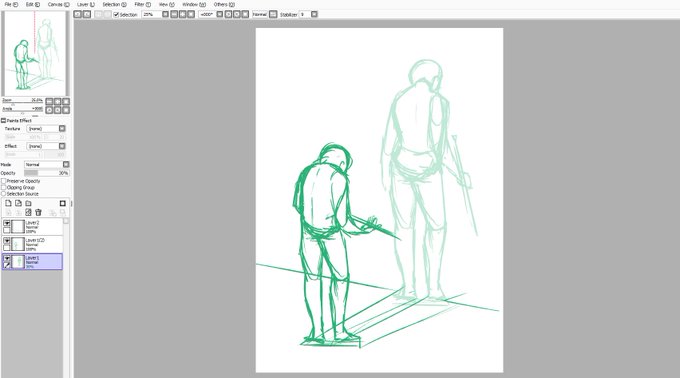Image resolution: width=680 pixels, height=378 pixels.
Task: Toggle the link box under Layer1(2)'s eye icon
Action: 7,248
